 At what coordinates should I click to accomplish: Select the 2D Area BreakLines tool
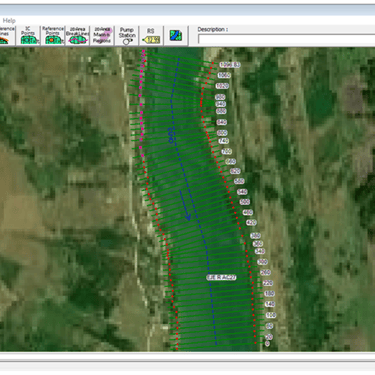(x=78, y=35)
